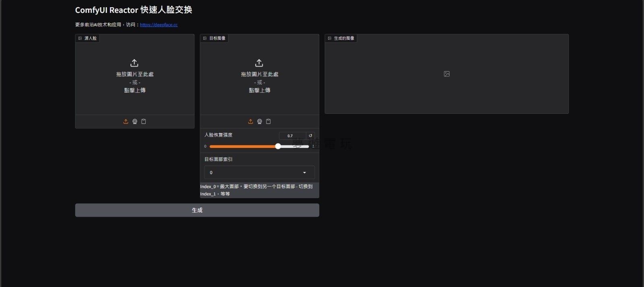Click the 目标图像 panel label
644x287 pixels.
tap(214, 38)
